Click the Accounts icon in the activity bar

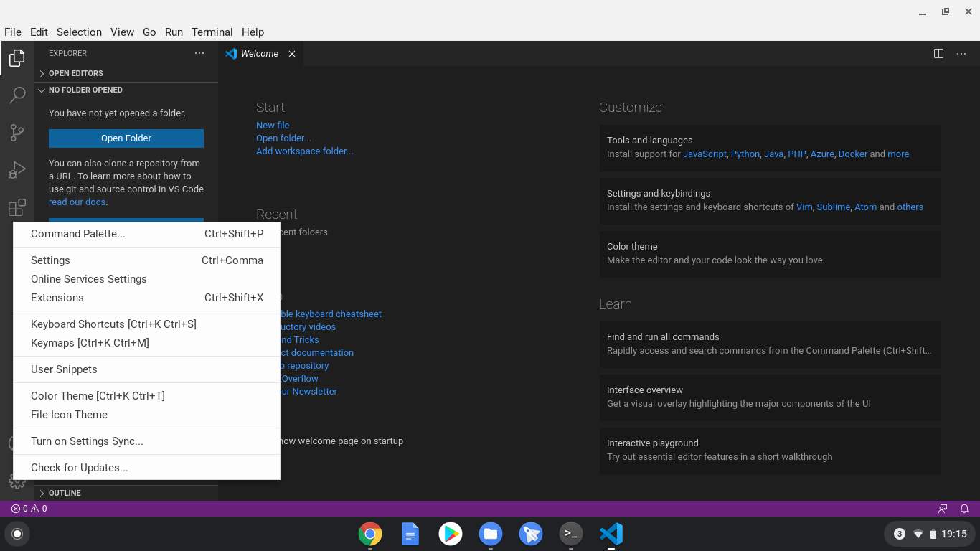coord(17,444)
